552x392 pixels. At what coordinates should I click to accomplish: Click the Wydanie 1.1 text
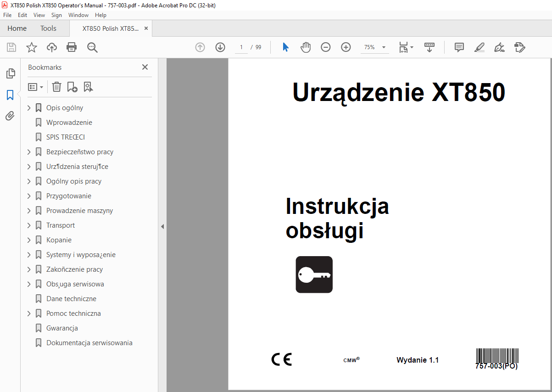[418, 360]
